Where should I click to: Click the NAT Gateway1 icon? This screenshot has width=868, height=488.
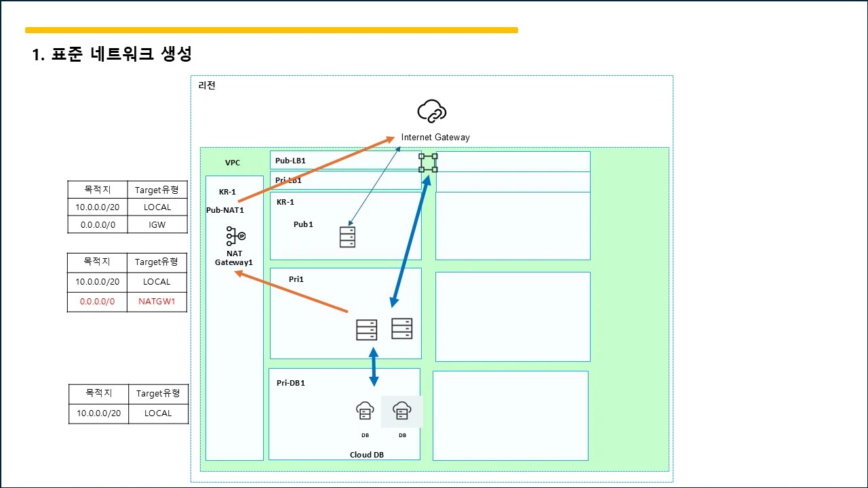point(235,236)
